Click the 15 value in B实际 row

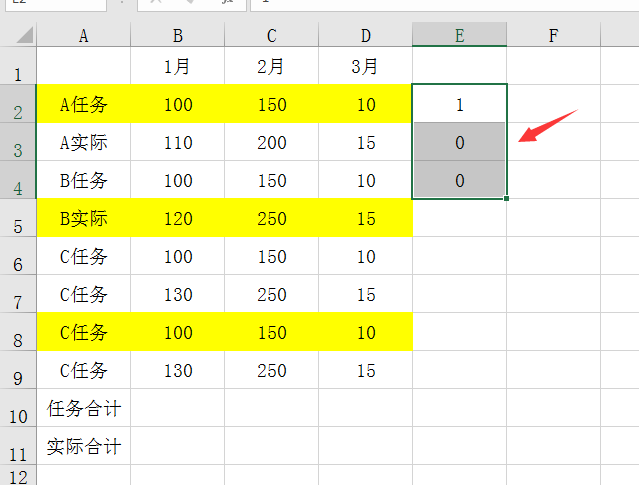coord(366,218)
